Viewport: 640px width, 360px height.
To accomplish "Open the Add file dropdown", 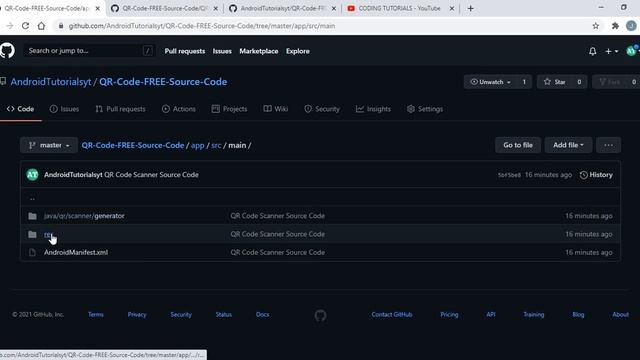I will click(x=568, y=145).
